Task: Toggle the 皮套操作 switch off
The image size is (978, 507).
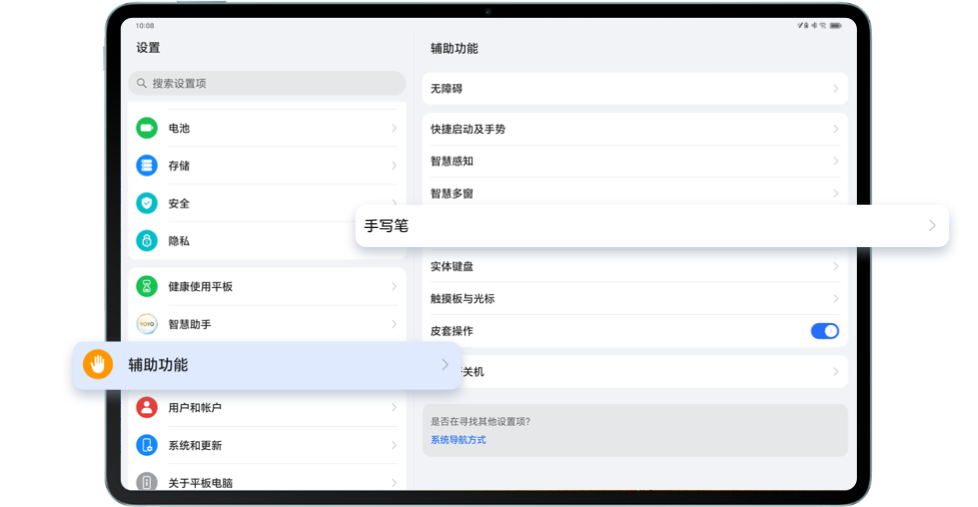Action: point(824,331)
